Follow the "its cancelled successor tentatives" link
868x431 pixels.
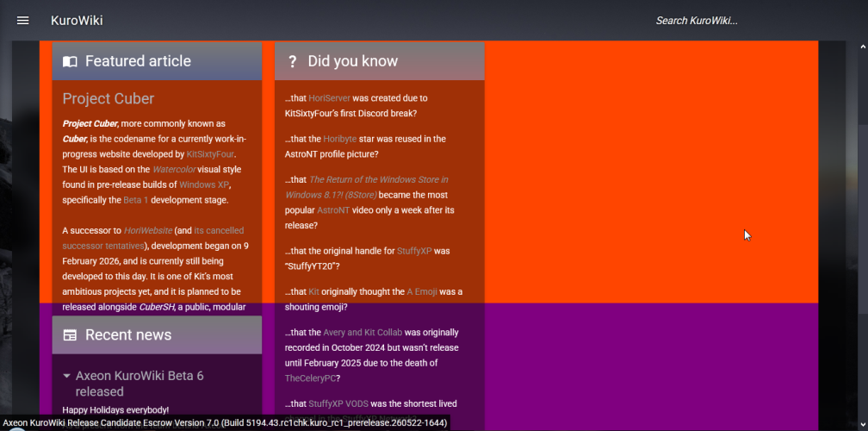click(x=152, y=238)
